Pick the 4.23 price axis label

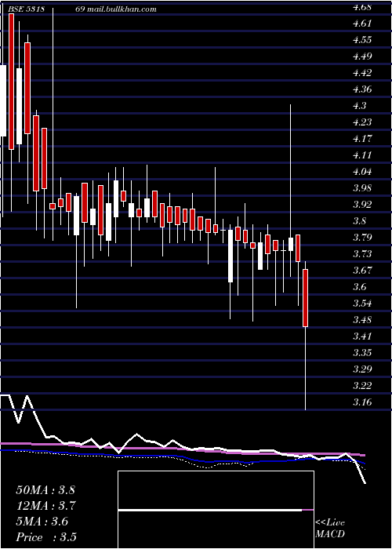pyautogui.click(x=363, y=122)
